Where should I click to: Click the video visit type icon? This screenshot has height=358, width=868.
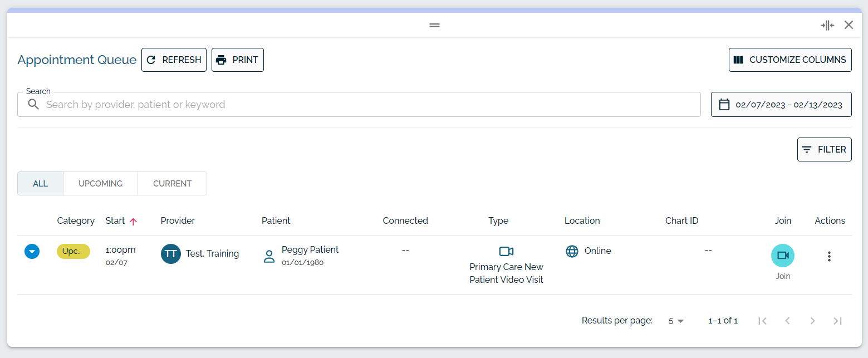click(506, 251)
